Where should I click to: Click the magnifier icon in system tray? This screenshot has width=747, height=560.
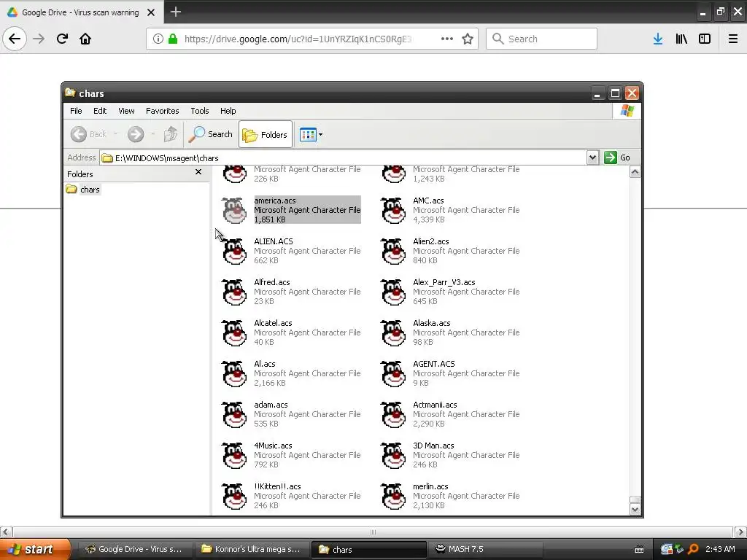tap(693, 549)
